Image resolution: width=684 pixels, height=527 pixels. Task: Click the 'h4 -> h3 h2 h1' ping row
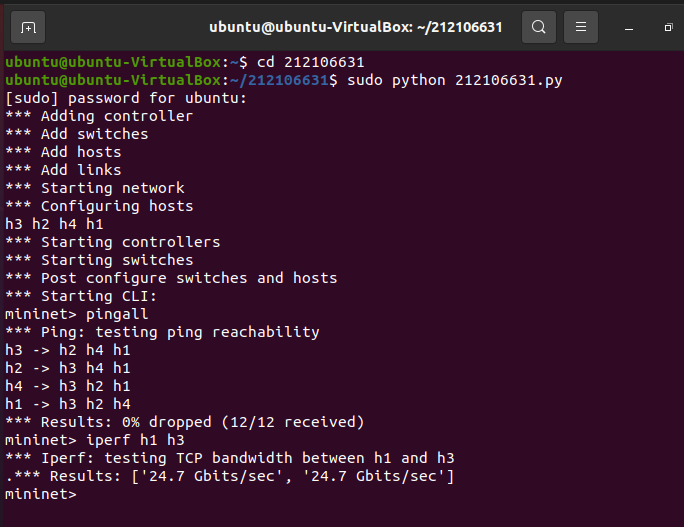[67, 386]
